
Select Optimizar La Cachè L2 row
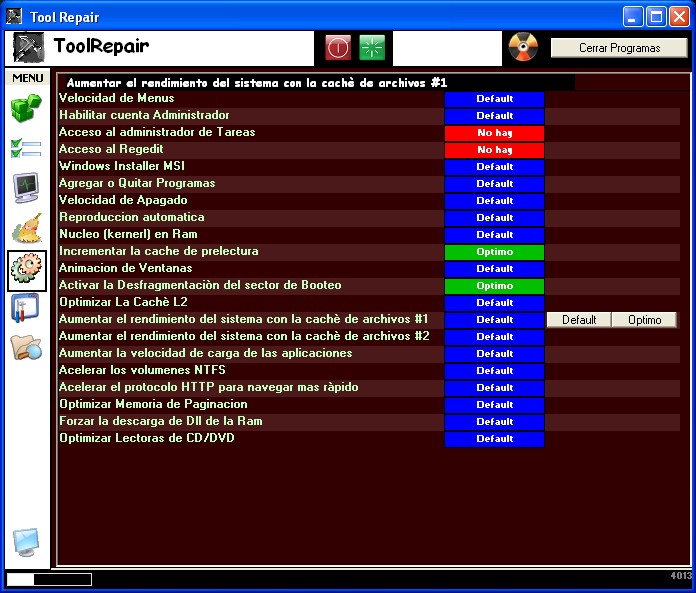click(x=123, y=302)
